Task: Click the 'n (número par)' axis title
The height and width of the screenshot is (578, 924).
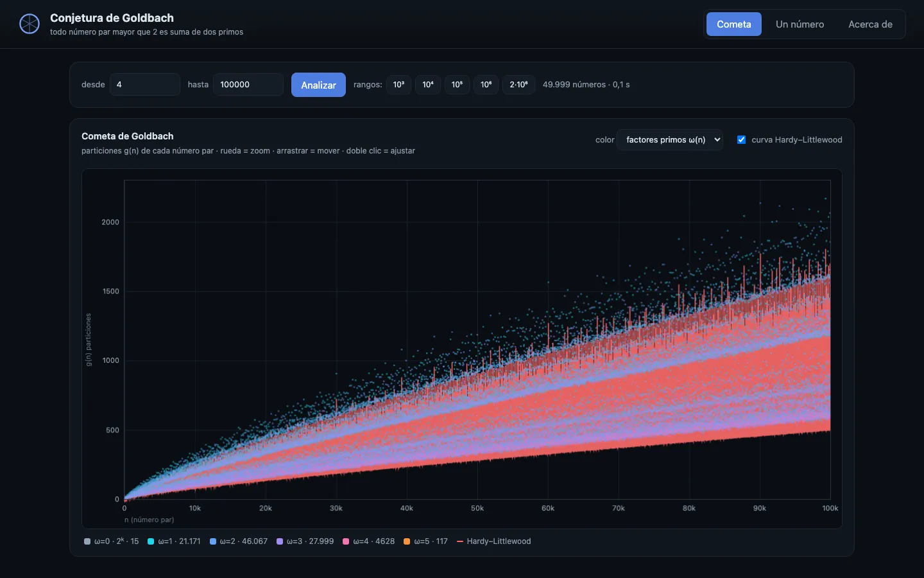Action: pyautogui.click(x=149, y=520)
